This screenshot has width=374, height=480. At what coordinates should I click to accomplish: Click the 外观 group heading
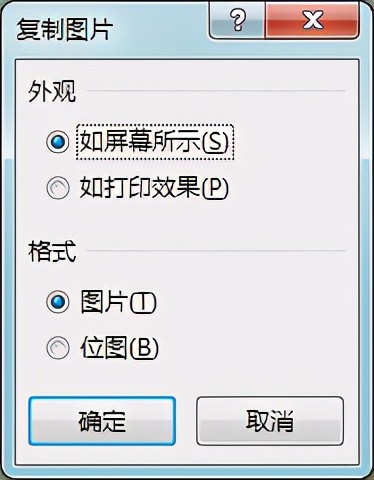(52, 91)
